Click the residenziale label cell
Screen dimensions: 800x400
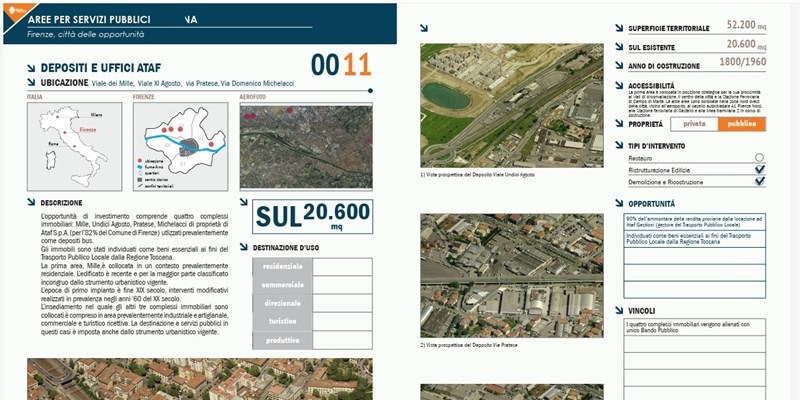click(x=283, y=267)
